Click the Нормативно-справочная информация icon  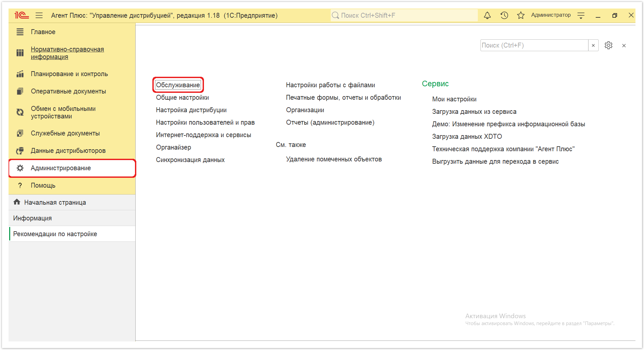pyautogui.click(x=20, y=53)
